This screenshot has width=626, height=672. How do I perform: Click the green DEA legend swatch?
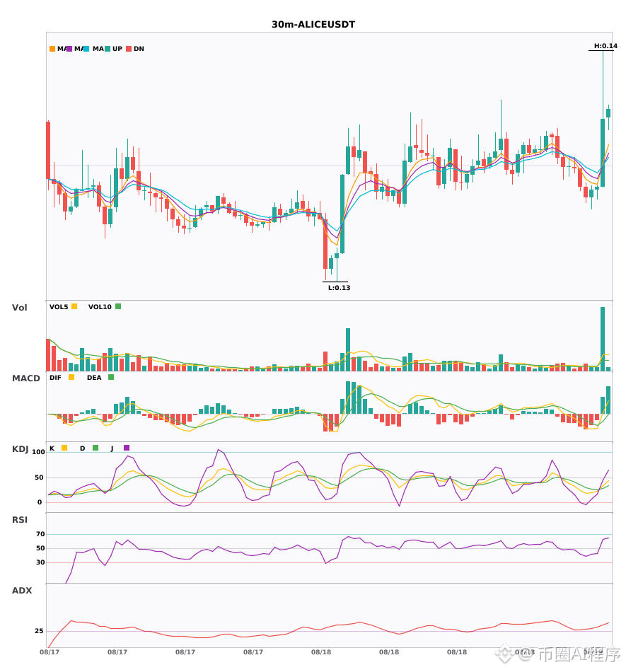pyautogui.click(x=111, y=377)
